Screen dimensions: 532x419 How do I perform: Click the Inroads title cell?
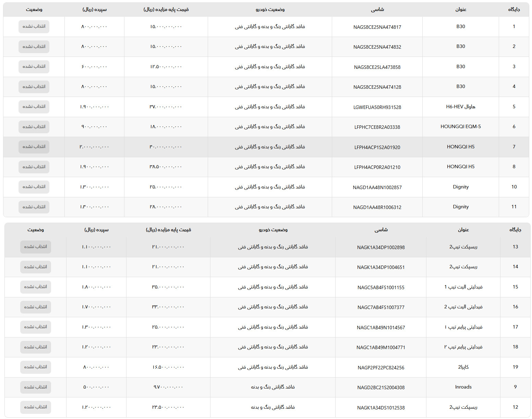point(463,387)
